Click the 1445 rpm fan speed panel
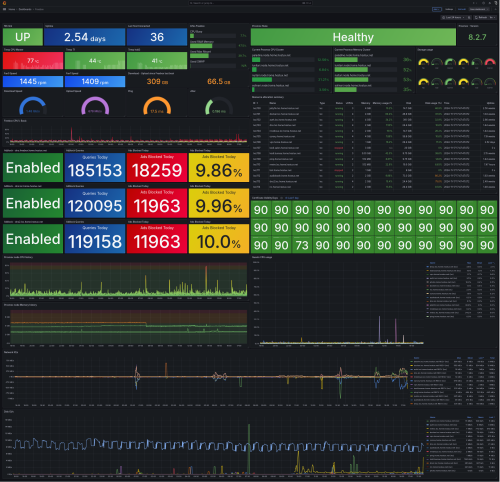The height and width of the screenshot is (482, 500). [x=33, y=81]
